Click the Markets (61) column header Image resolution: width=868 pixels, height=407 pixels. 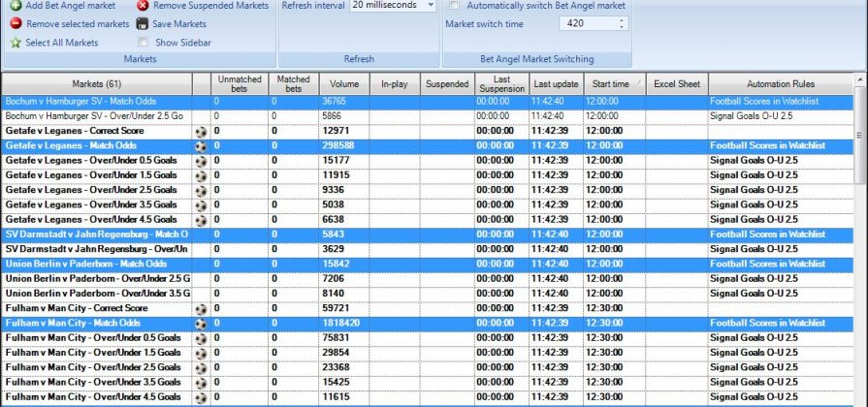96,84
